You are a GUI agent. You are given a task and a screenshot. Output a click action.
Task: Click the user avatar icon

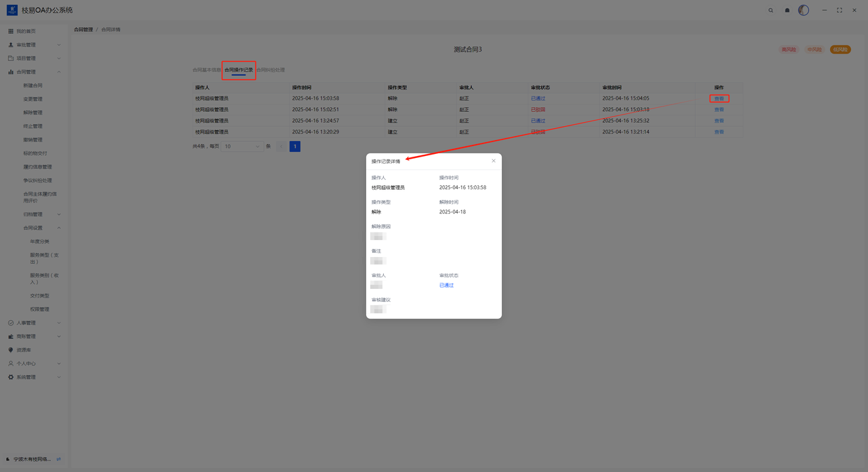pos(804,10)
